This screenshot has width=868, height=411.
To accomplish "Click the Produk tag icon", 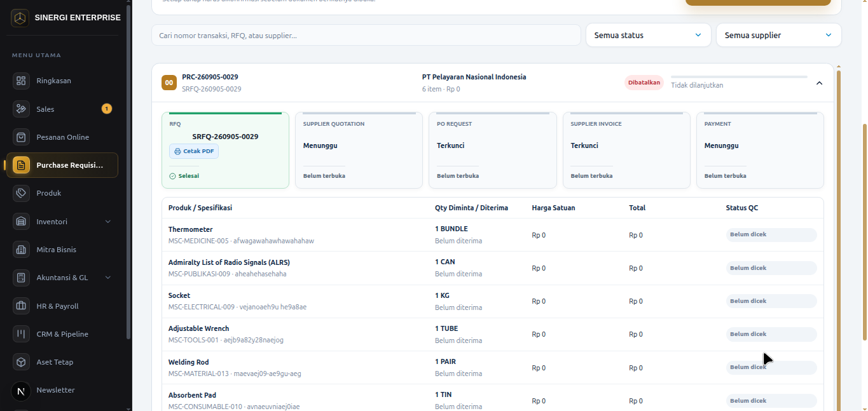I will coord(21,193).
